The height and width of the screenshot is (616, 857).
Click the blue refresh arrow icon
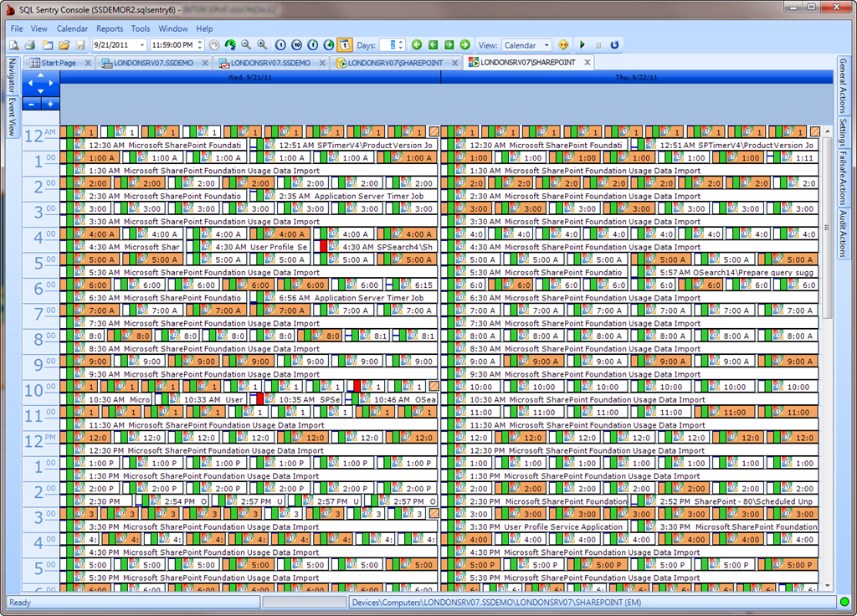(x=615, y=45)
